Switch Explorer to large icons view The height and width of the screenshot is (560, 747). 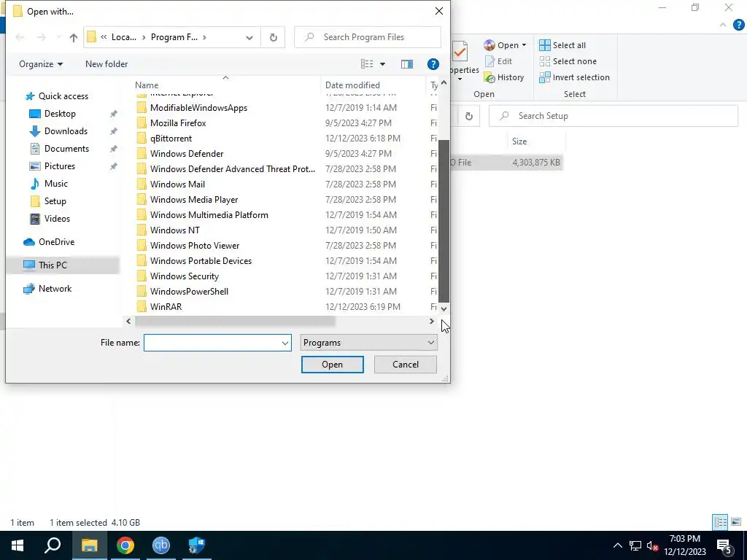tap(736, 522)
